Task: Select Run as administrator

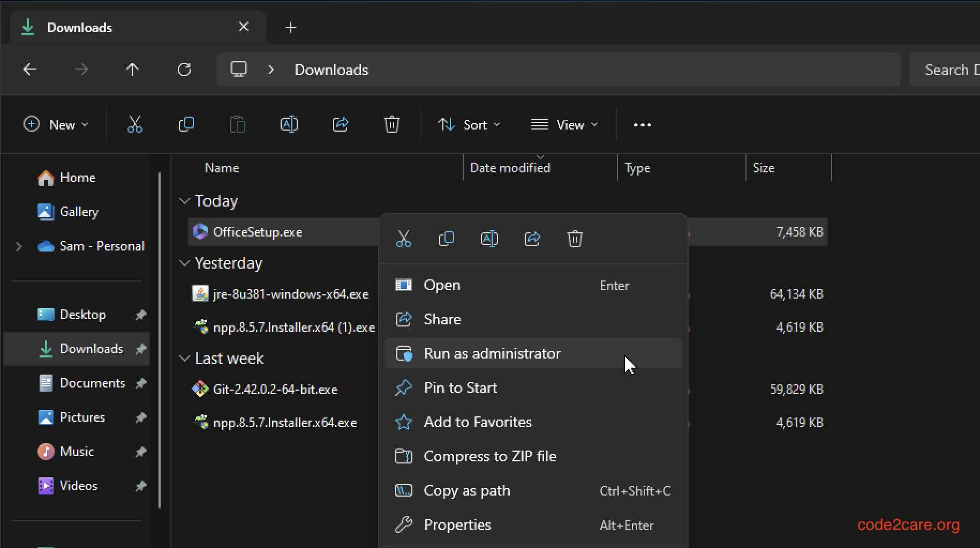Action: (x=492, y=353)
